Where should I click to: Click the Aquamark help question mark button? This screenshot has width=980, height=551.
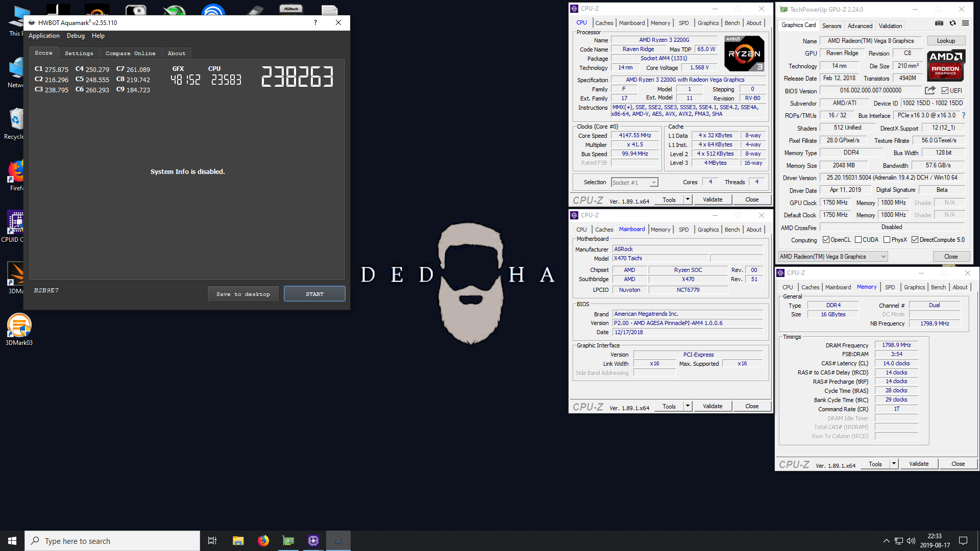click(315, 22)
